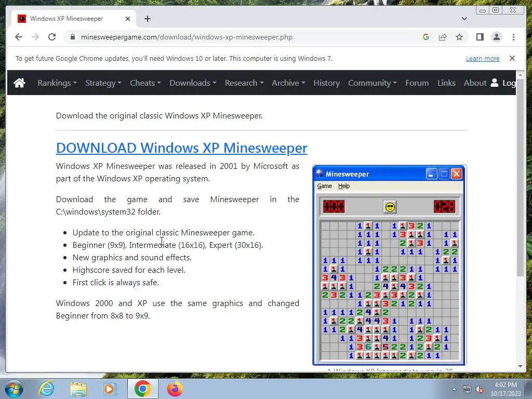Expand the Rankings dropdown menu
The width and height of the screenshot is (532, 399).
(57, 83)
